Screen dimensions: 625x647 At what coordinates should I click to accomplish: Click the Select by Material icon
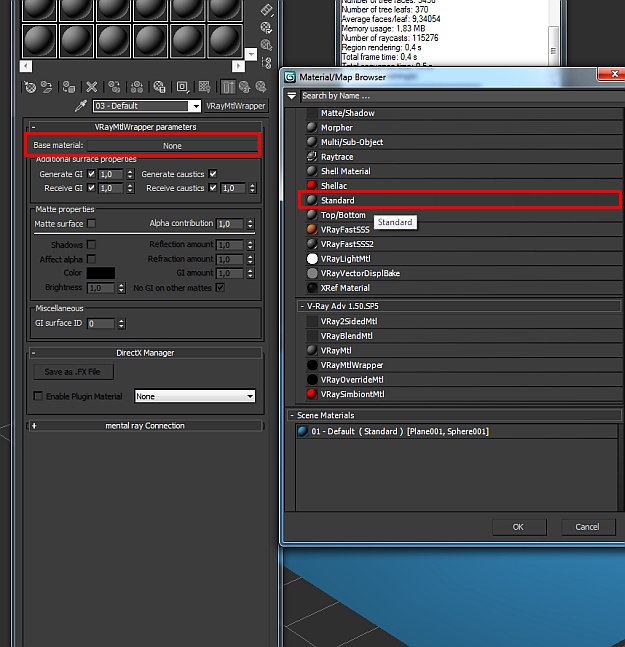[267, 45]
